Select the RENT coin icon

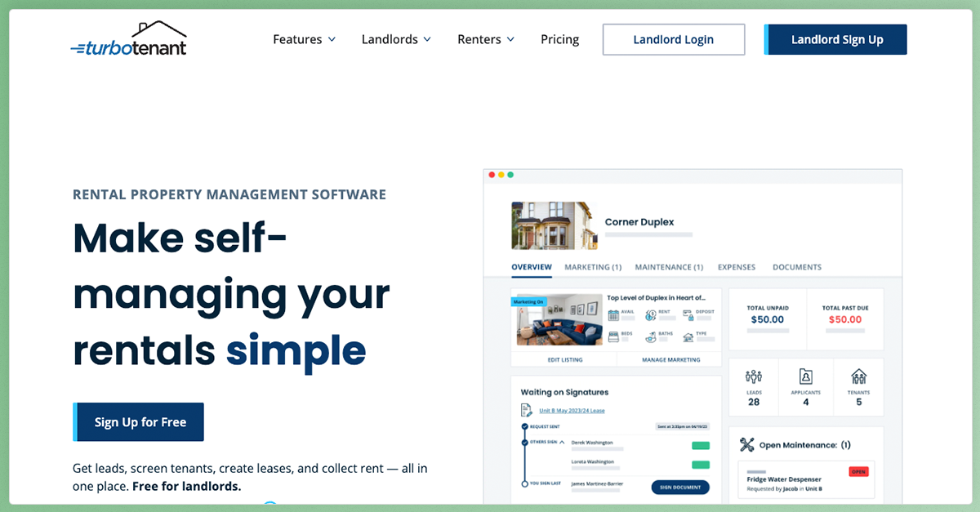tap(650, 315)
